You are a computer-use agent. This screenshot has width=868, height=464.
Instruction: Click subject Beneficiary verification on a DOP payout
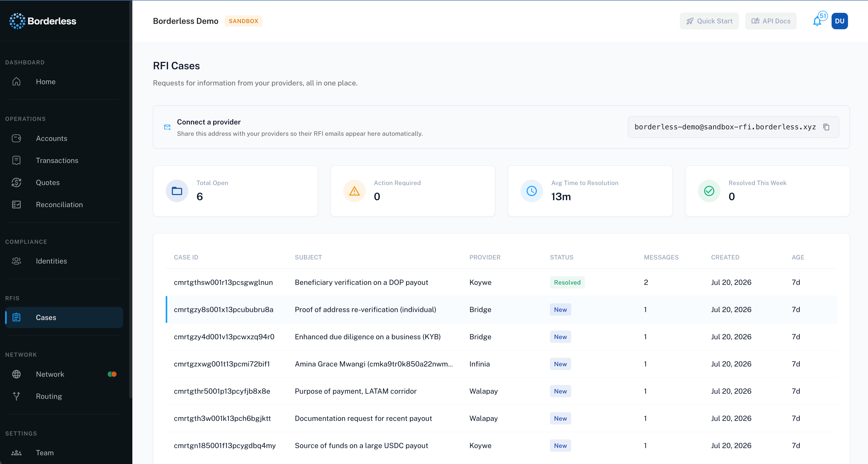click(x=362, y=282)
